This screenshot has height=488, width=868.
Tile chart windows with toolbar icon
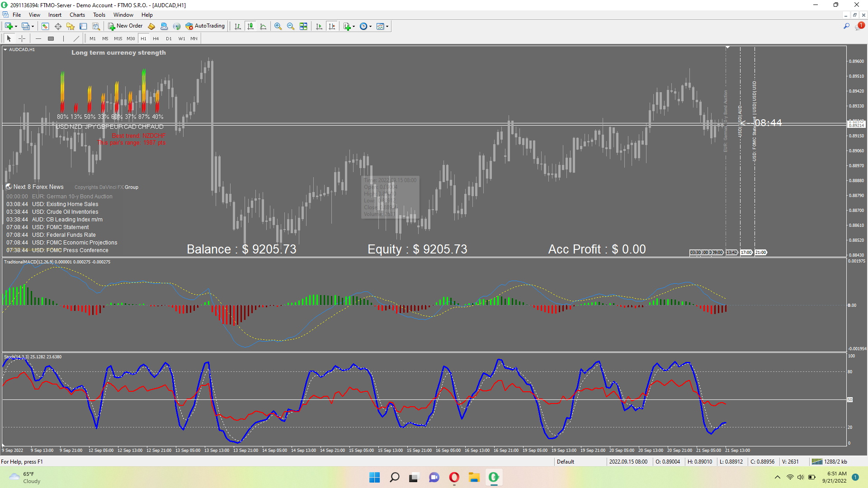[x=303, y=26]
